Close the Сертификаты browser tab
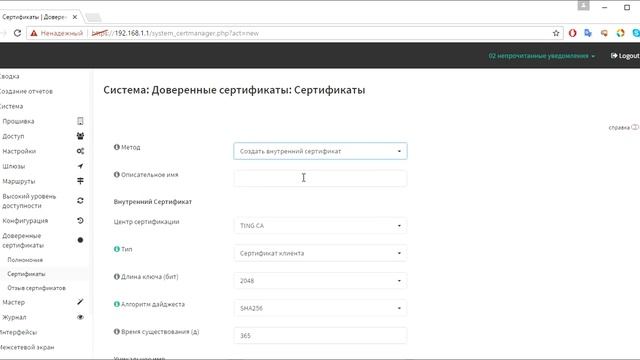640x360 pixels. click(75, 17)
